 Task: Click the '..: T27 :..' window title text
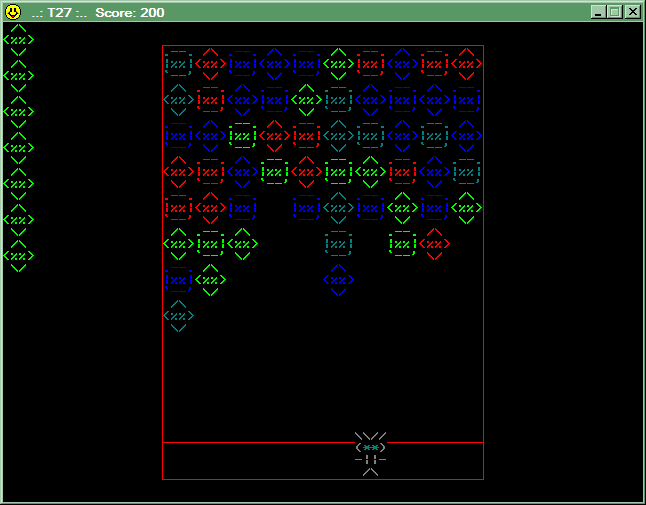tap(59, 12)
